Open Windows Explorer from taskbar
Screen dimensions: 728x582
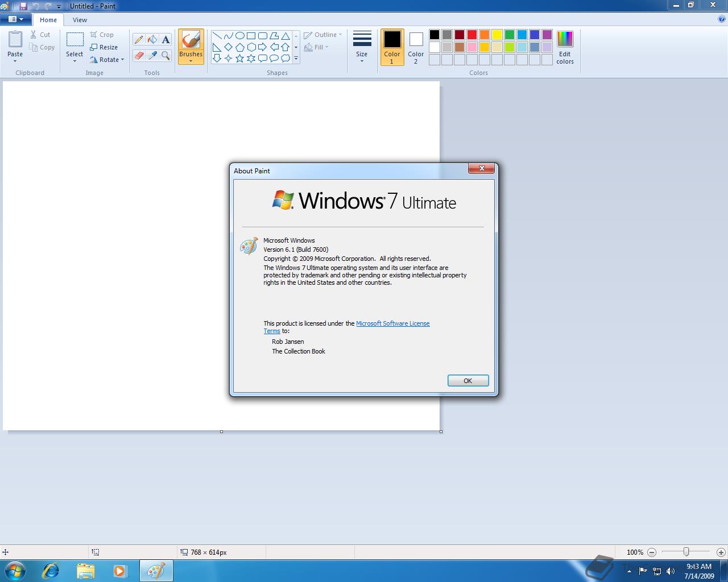pos(85,571)
